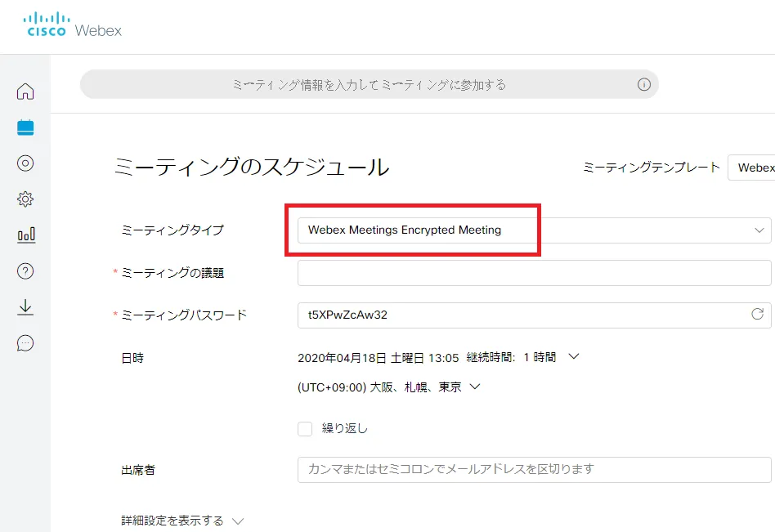Image resolution: width=775 pixels, height=532 pixels.
Task: Click the info icon in join bar
Action: tap(643, 85)
